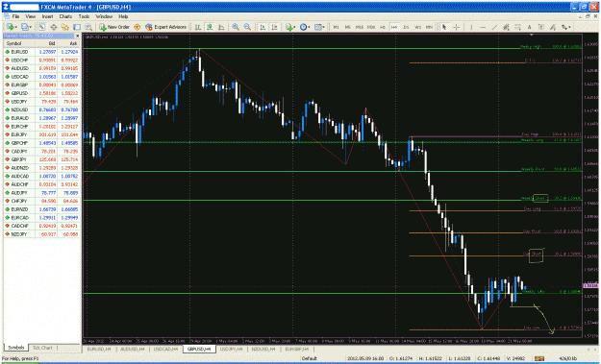Screen dimensions: 601x364
Task: Open the Periods clock dropdown
Action: pos(305,27)
